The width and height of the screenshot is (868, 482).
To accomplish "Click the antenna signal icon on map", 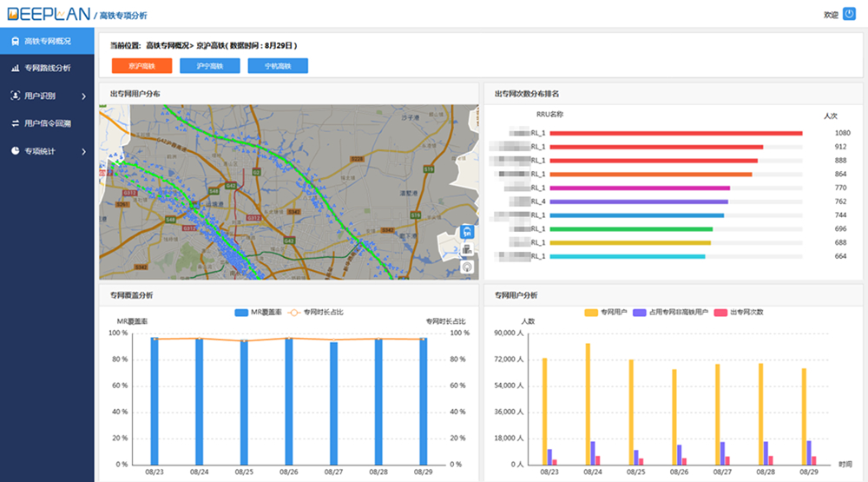I will [468, 267].
